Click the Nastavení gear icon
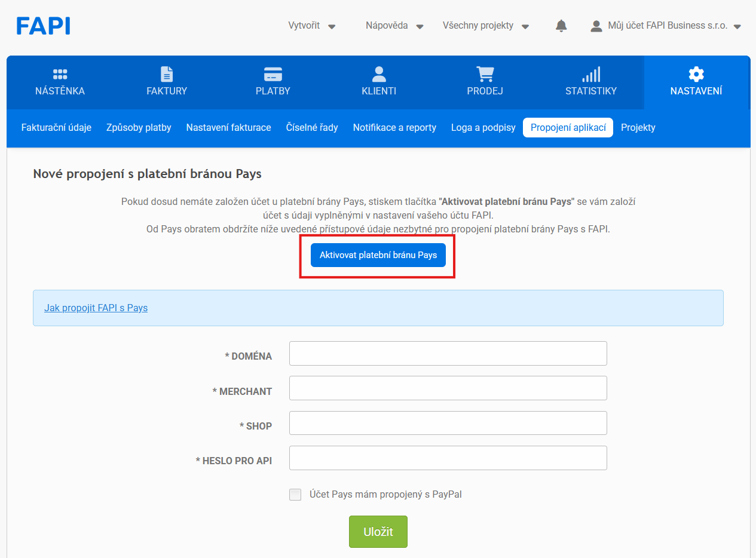Viewport: 756px width, 558px height. (x=696, y=74)
